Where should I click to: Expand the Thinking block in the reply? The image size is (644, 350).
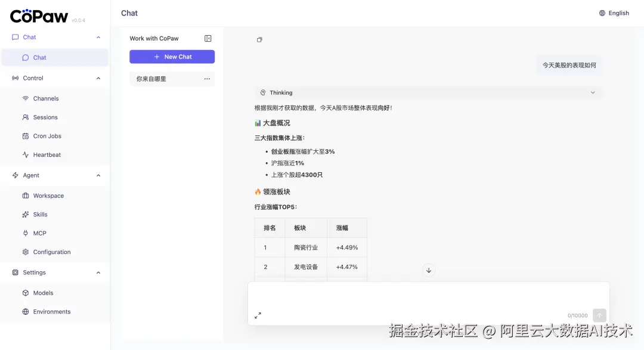(x=592, y=92)
